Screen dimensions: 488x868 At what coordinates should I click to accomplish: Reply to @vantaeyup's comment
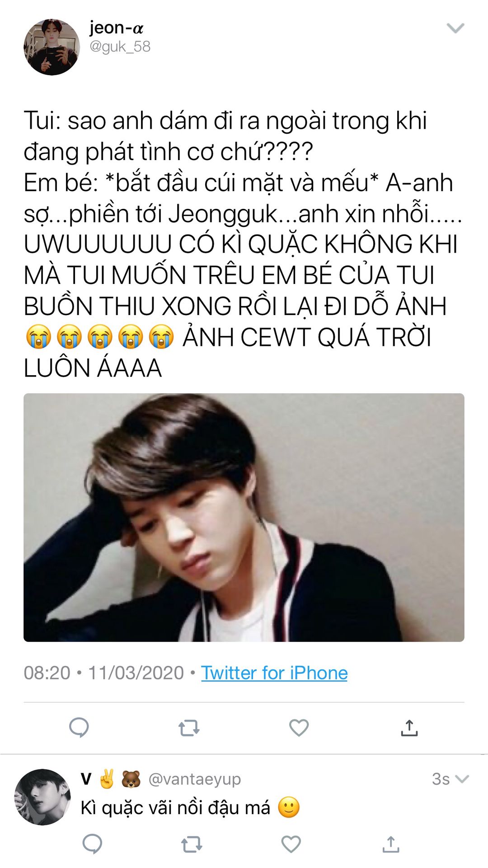(x=92, y=844)
